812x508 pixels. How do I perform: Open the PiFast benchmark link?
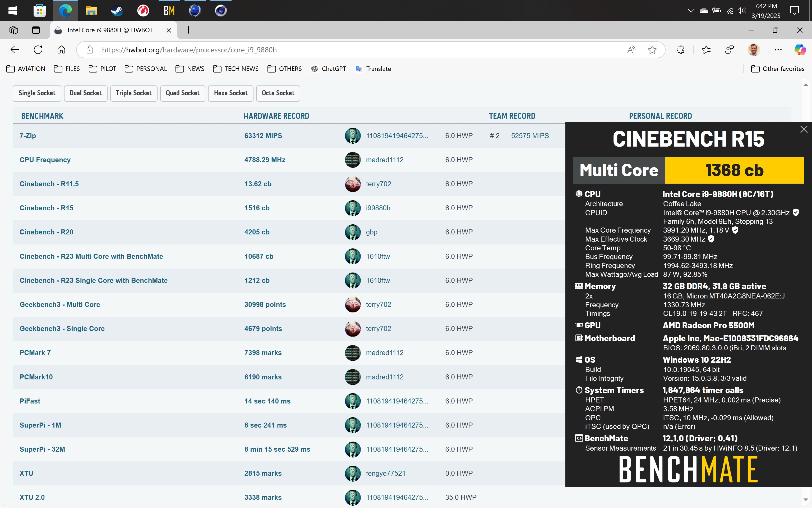click(30, 401)
